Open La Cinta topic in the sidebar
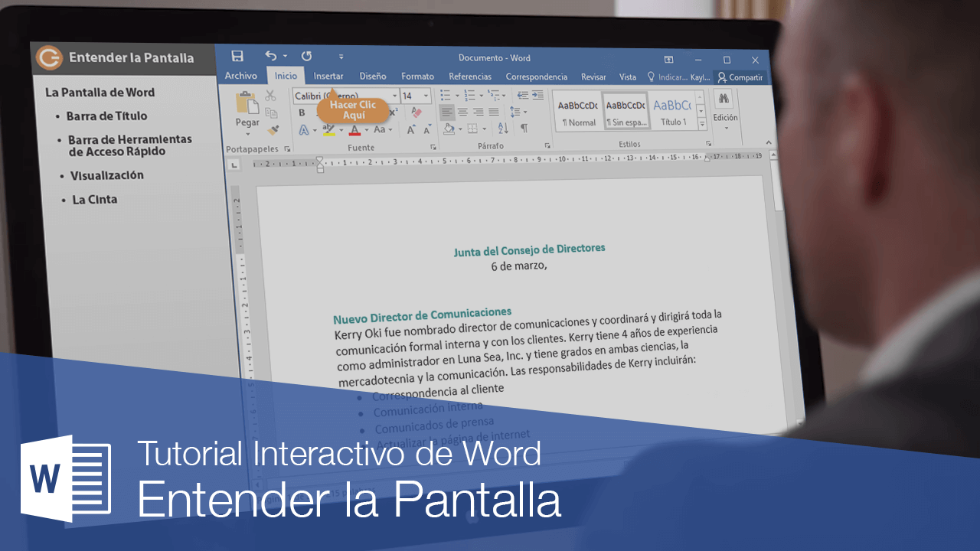The height and width of the screenshot is (551, 980). [x=94, y=200]
